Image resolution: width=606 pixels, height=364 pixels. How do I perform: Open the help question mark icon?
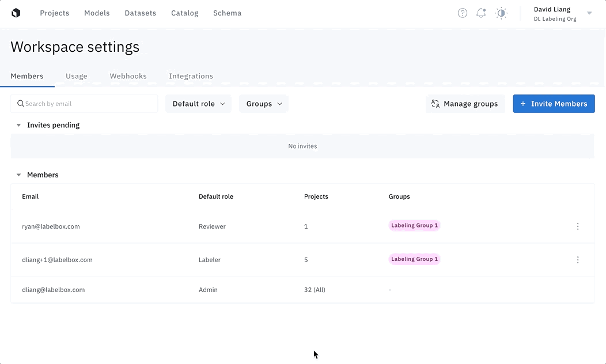pyautogui.click(x=462, y=13)
